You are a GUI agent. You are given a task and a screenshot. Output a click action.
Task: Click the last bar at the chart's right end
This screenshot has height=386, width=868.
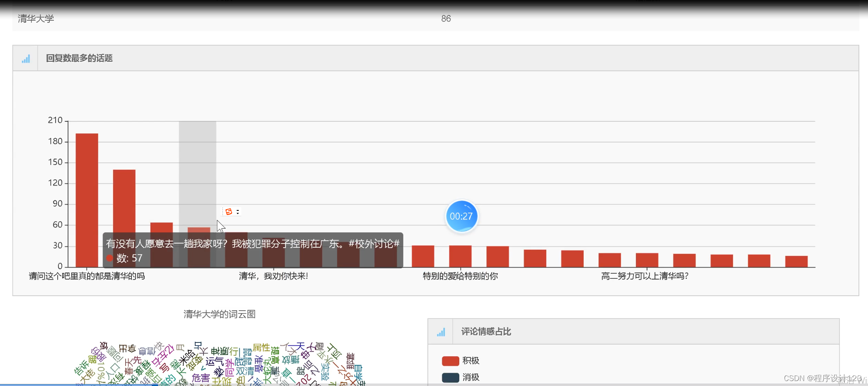[x=796, y=262]
